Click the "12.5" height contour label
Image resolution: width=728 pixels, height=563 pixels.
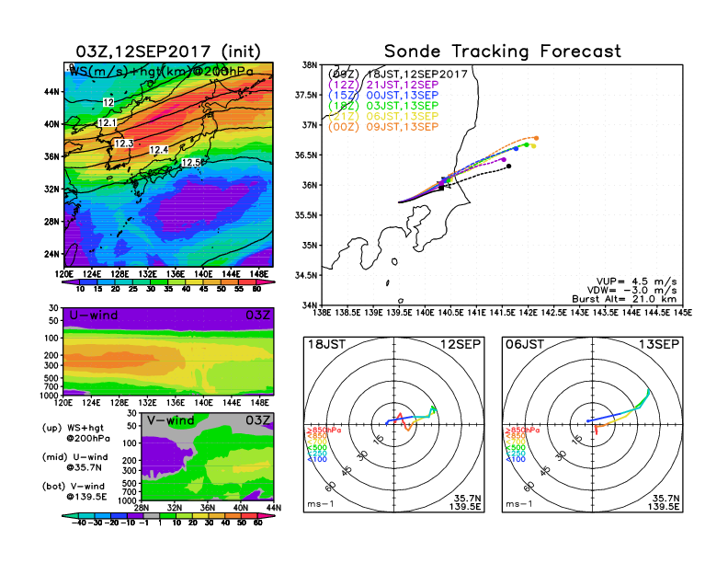(x=191, y=163)
